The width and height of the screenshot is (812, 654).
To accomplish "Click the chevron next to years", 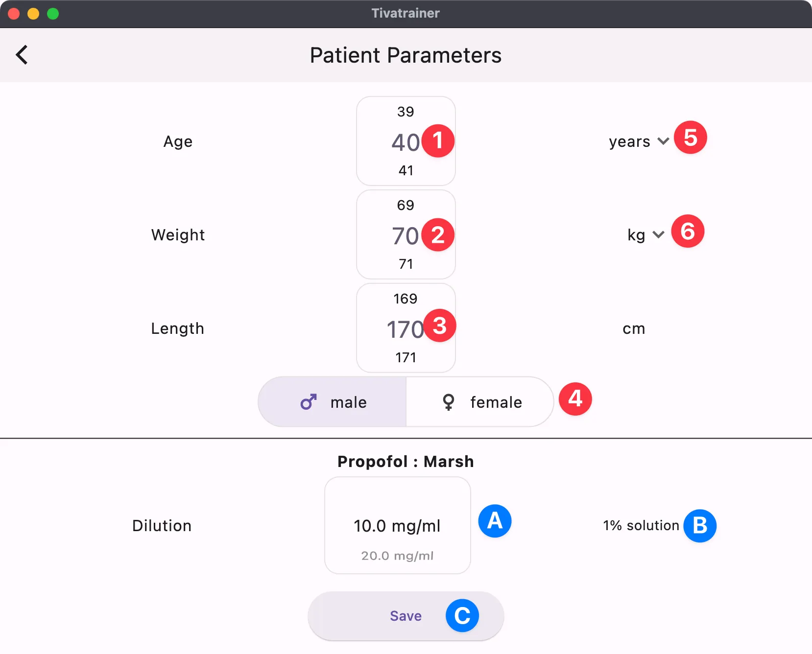I will (x=662, y=141).
